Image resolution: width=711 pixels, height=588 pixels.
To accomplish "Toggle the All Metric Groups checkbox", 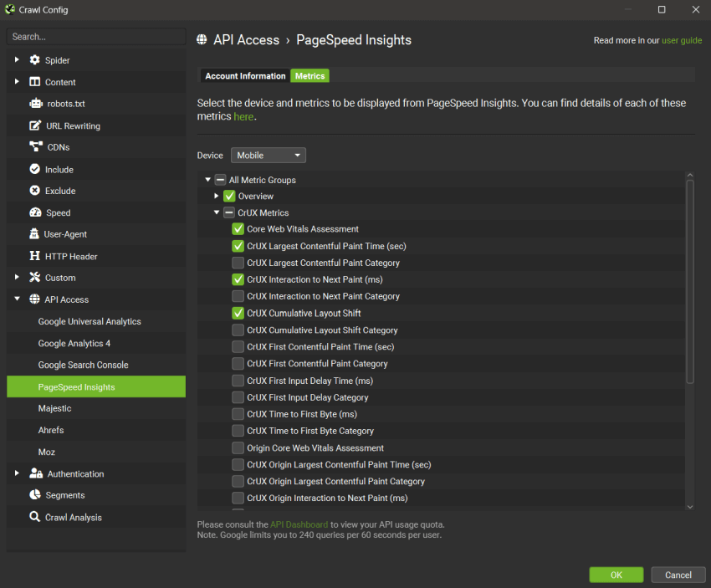I will pos(220,180).
